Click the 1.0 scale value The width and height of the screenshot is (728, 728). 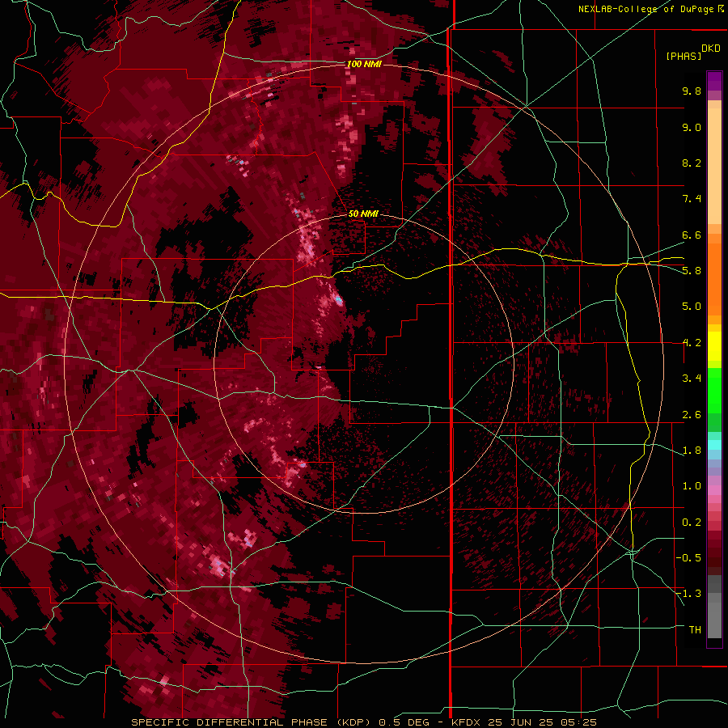point(692,486)
